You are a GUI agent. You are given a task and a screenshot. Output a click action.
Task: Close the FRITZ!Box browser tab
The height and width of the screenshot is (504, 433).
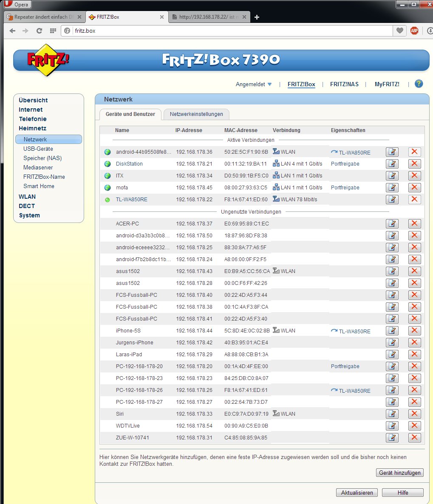click(162, 17)
